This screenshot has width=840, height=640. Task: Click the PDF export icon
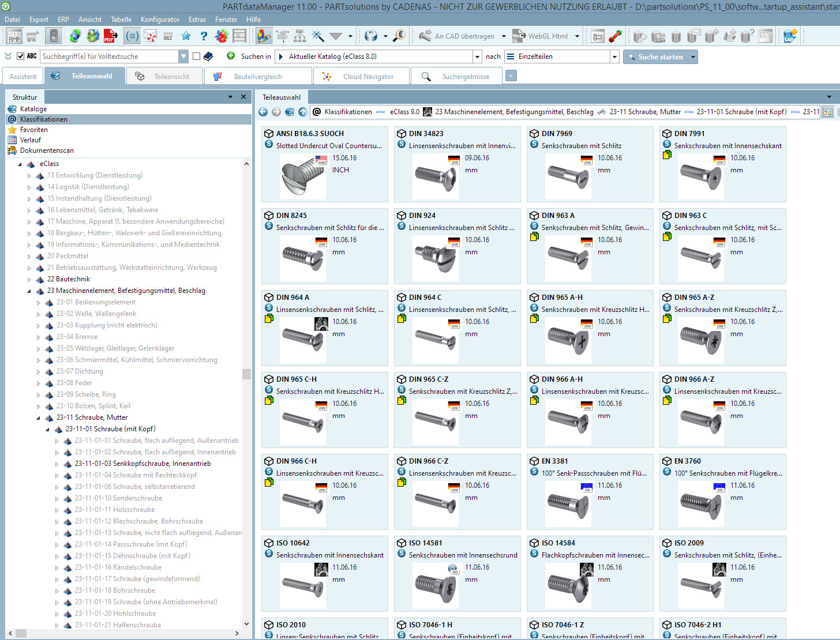click(110, 36)
